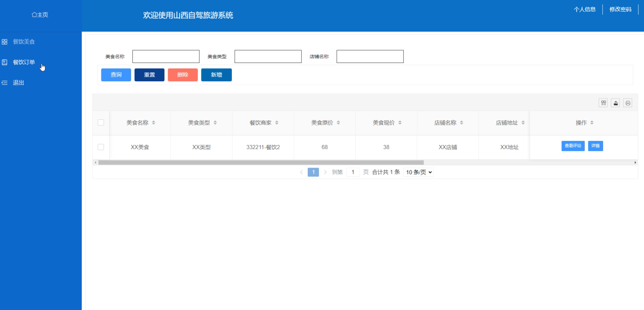Image resolution: width=644 pixels, height=310 pixels.
Task: Click previous page arrow in pagination
Action: click(x=301, y=172)
